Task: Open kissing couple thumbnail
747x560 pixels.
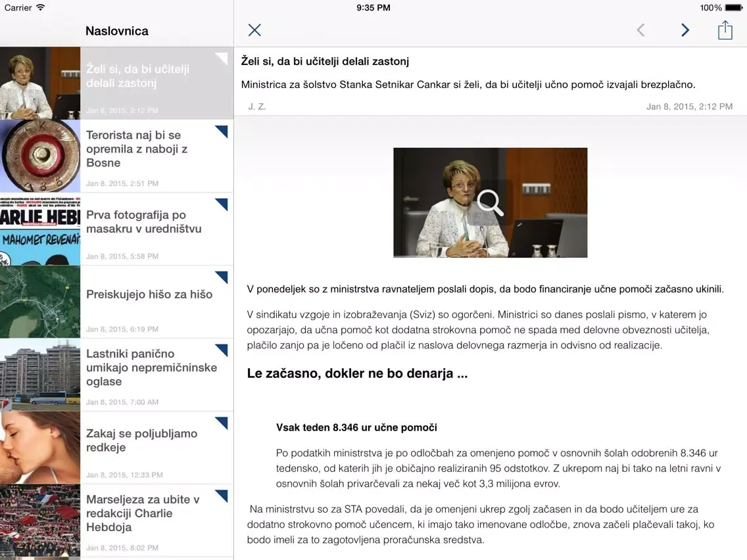Action: (x=40, y=447)
